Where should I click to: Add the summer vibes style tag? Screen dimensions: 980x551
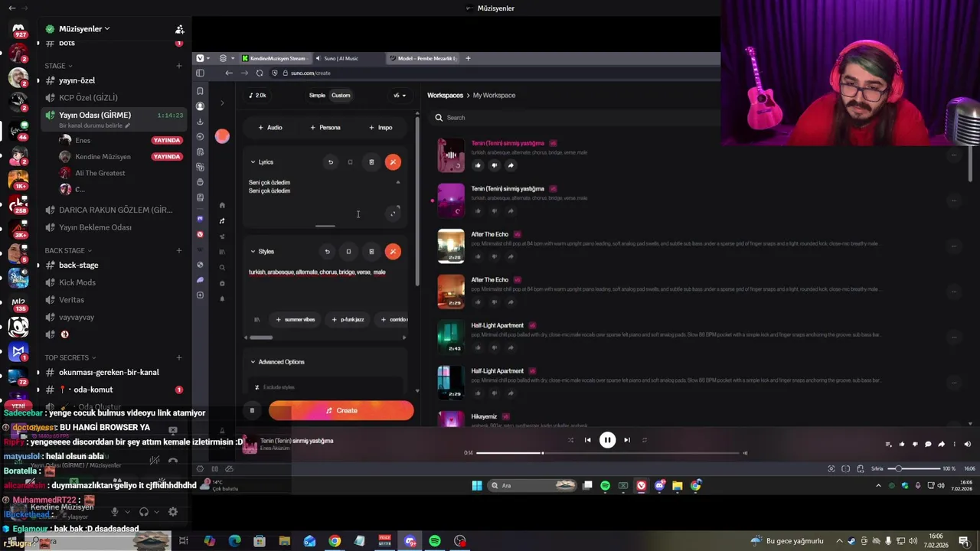295,320
